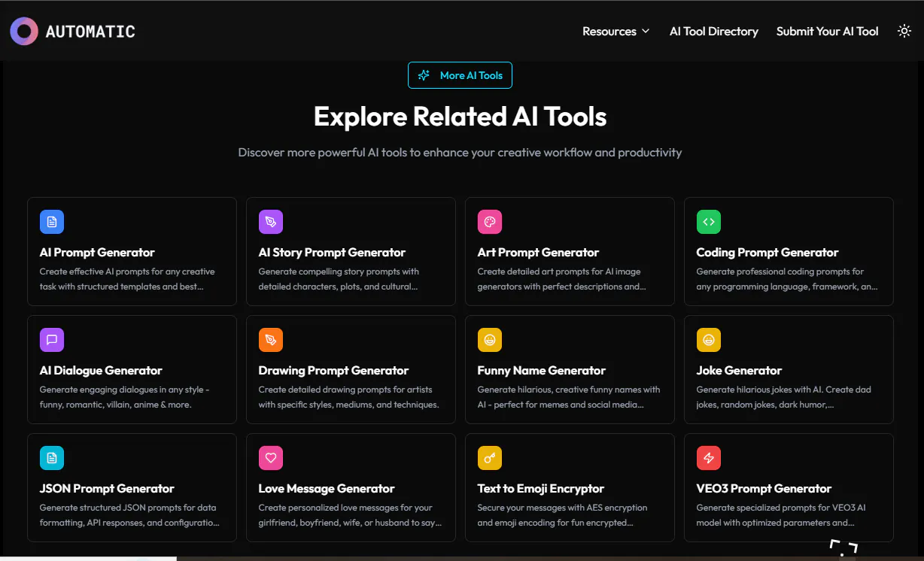Open the AI Prompt Generator title link
Image resolution: width=924 pixels, height=561 pixels.
97,253
